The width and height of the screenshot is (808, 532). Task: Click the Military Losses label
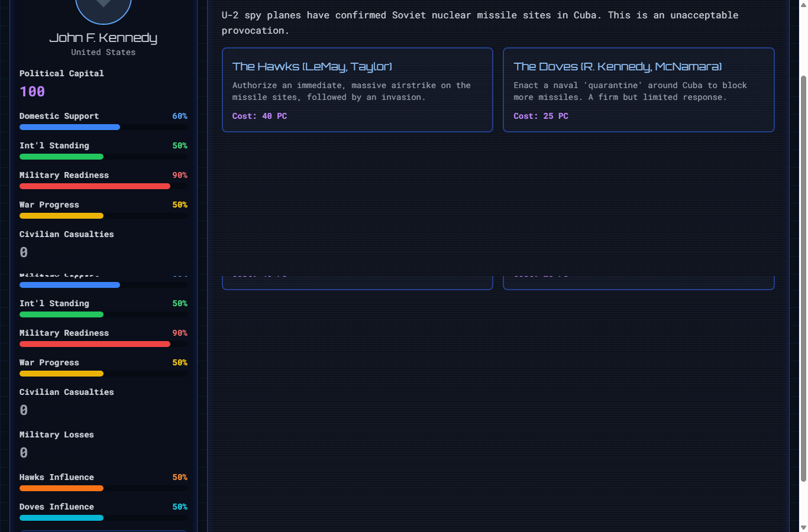coord(57,434)
